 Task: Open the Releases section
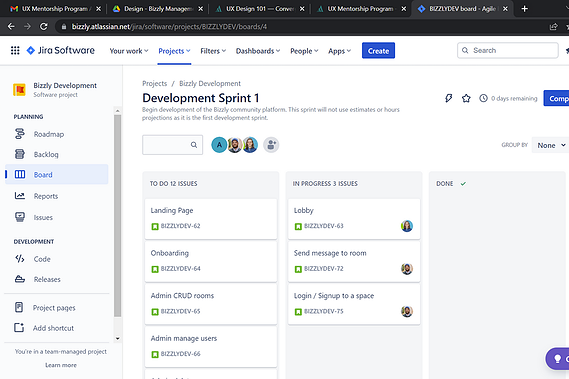(47, 279)
